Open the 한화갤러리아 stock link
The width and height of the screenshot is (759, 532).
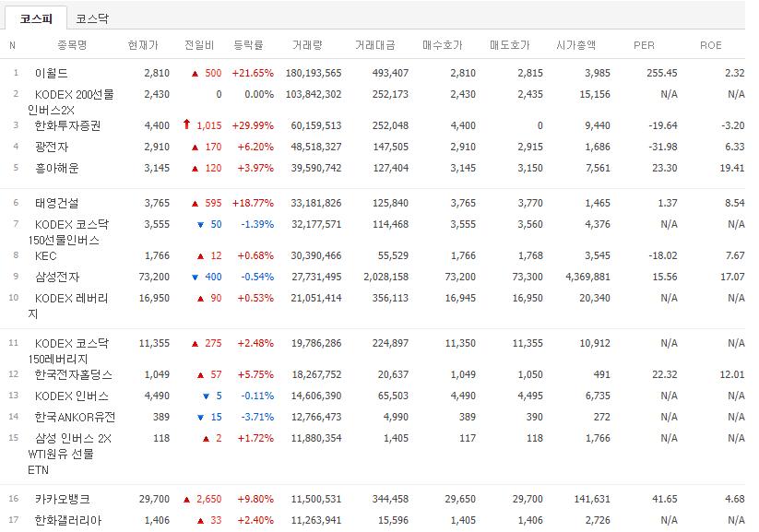[x=68, y=520]
